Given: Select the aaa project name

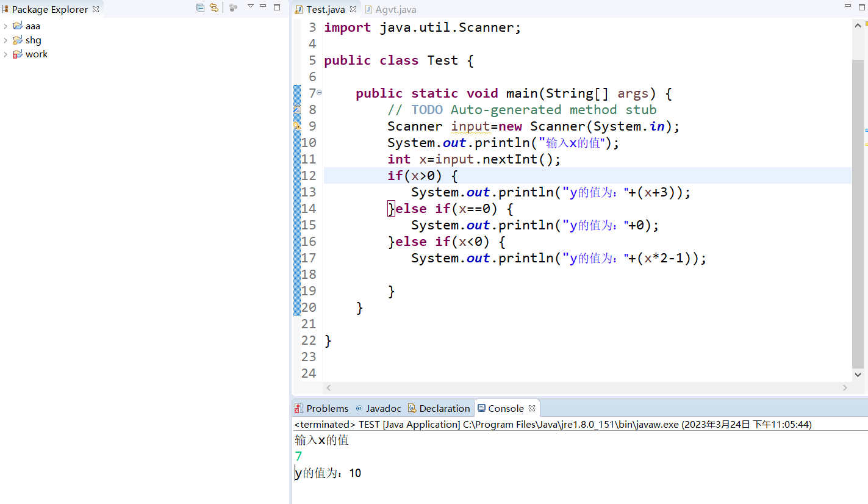Looking at the screenshot, I should click(x=33, y=26).
